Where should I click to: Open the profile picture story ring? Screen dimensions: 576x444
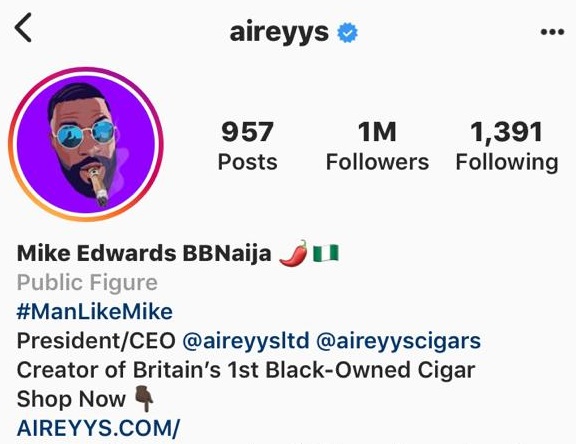point(86,144)
